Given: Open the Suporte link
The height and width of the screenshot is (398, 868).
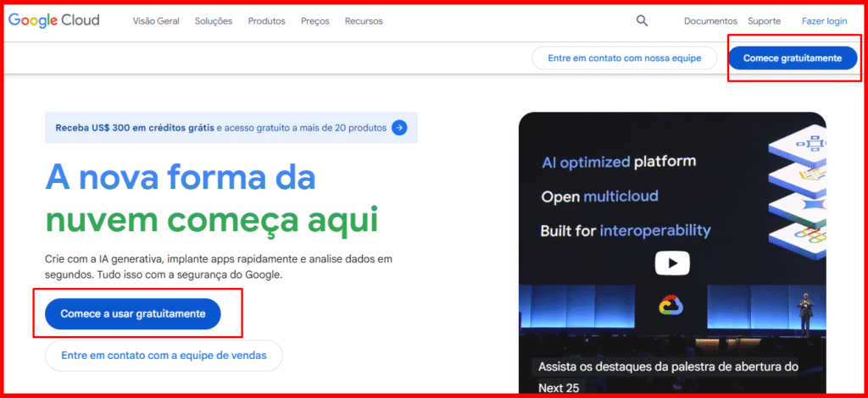Looking at the screenshot, I should (x=764, y=21).
